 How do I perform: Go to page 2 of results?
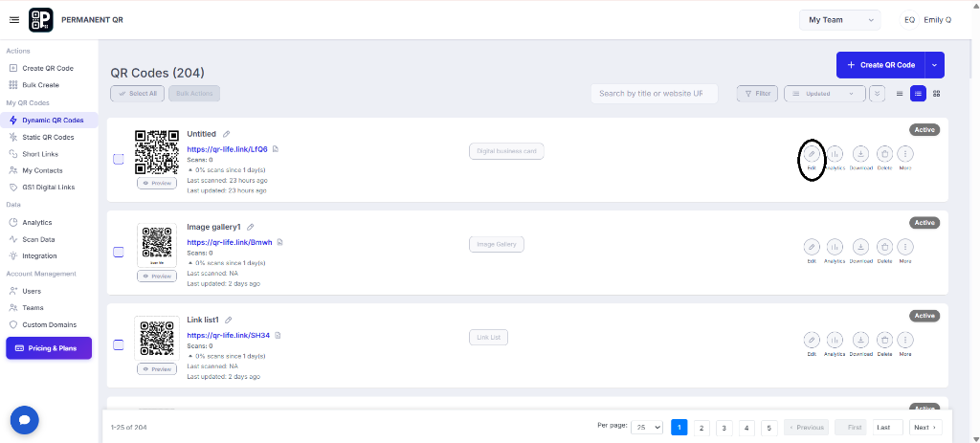click(702, 428)
